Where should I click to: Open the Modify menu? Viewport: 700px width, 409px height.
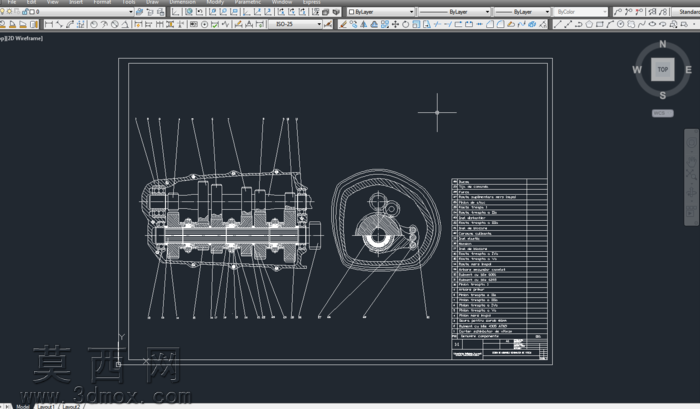coord(215,2)
